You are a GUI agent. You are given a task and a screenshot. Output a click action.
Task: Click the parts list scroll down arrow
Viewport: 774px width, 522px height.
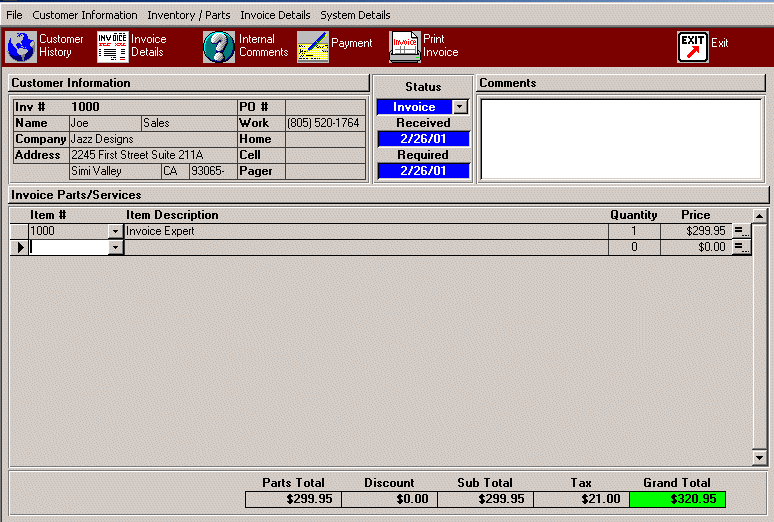759,457
